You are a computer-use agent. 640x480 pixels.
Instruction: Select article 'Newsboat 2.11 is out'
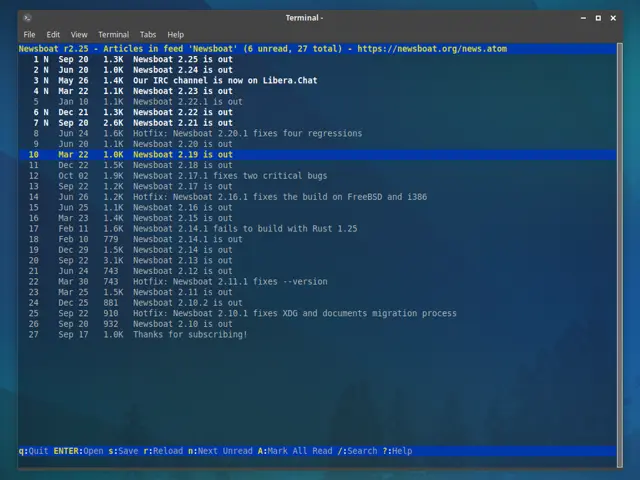pyautogui.click(x=182, y=293)
